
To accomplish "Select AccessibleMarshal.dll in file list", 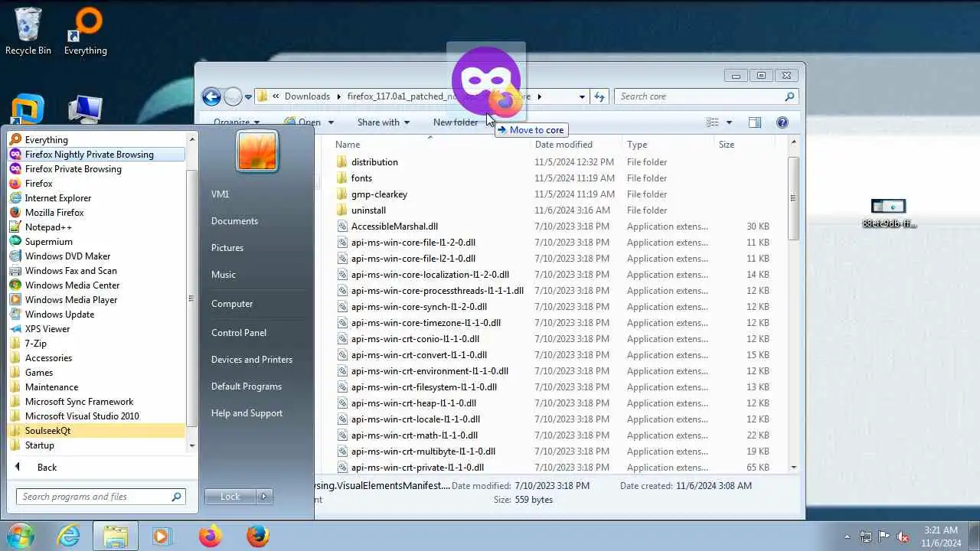I will coord(394,227).
